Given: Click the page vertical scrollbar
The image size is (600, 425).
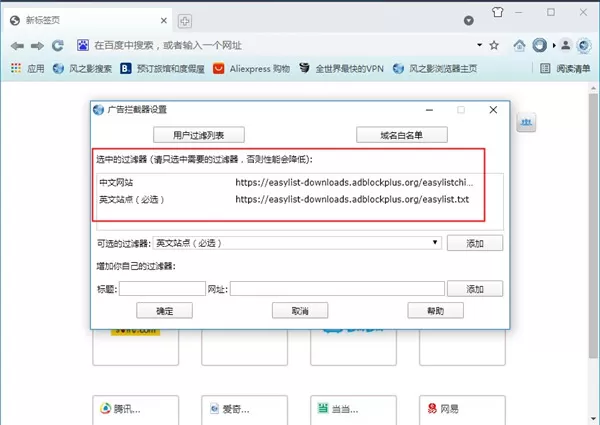Looking at the screenshot, I should (x=593, y=226).
